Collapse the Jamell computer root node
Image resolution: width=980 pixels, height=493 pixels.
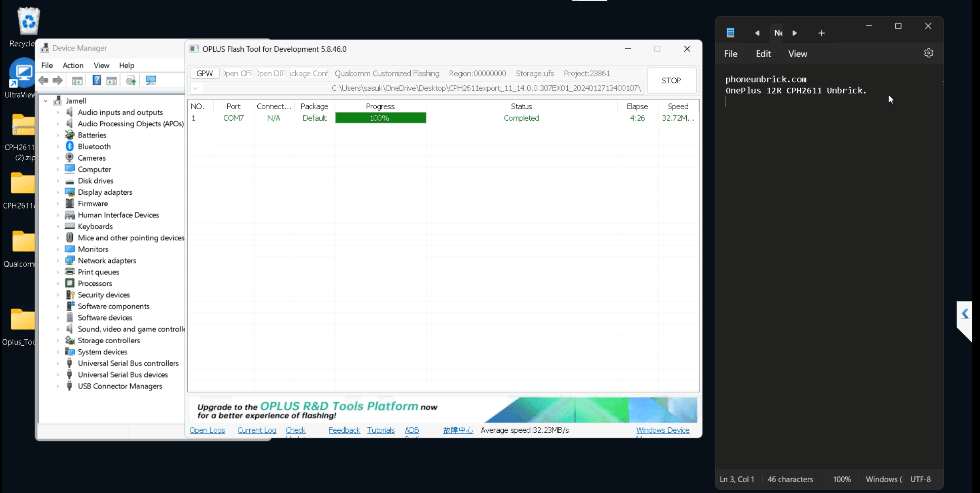(46, 101)
